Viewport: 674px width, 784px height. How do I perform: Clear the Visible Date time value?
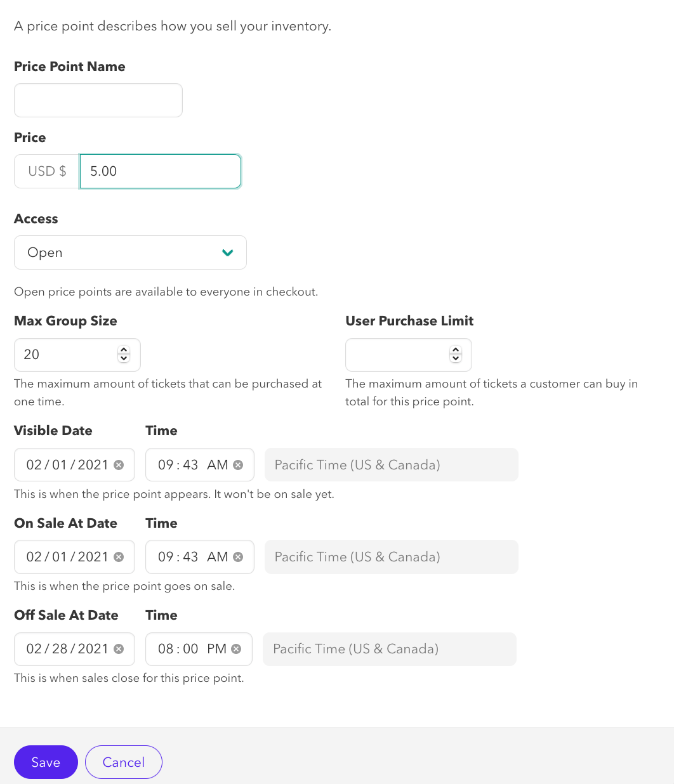pos(238,465)
